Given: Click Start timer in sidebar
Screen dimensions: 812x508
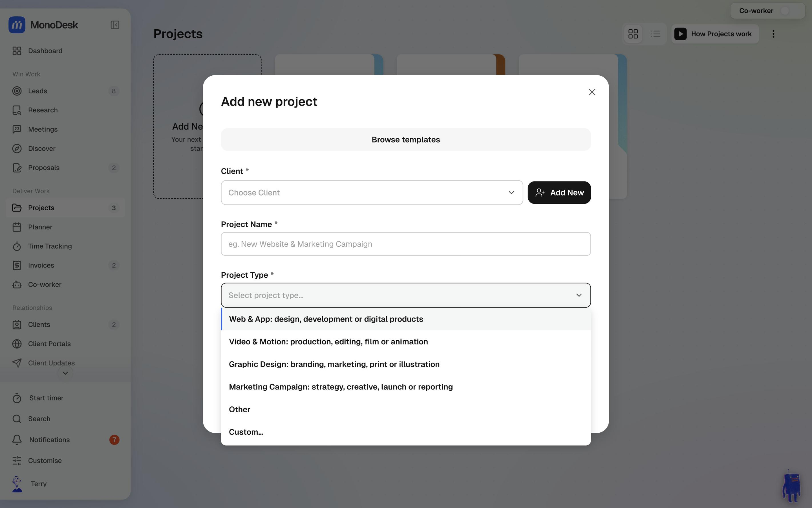Looking at the screenshot, I should point(65,398).
